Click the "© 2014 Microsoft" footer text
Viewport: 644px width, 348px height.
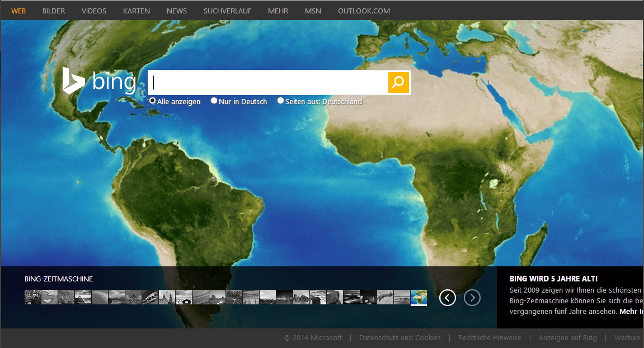tap(313, 338)
